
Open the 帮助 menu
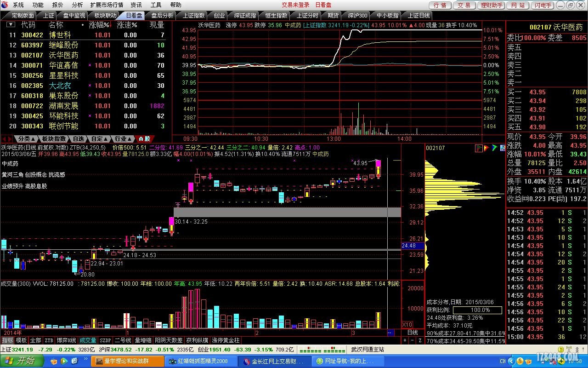pyautogui.click(x=175, y=5)
